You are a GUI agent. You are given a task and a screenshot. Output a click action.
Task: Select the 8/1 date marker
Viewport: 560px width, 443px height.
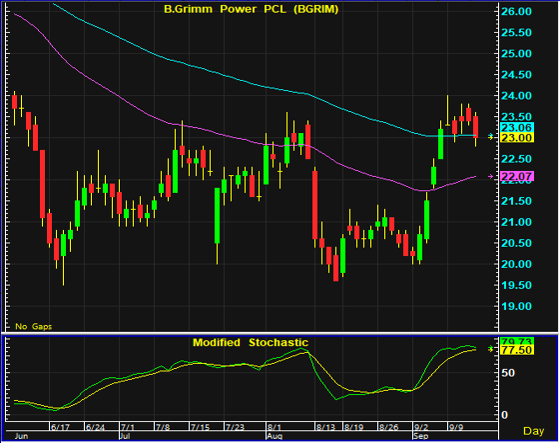274,427
